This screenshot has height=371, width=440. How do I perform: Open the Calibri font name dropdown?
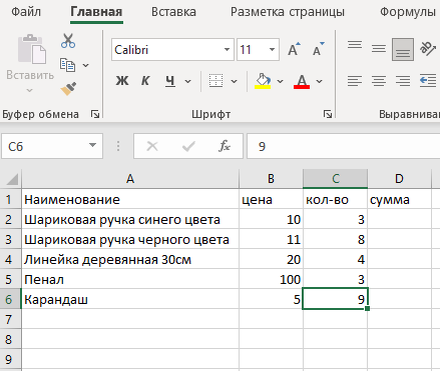[227, 50]
